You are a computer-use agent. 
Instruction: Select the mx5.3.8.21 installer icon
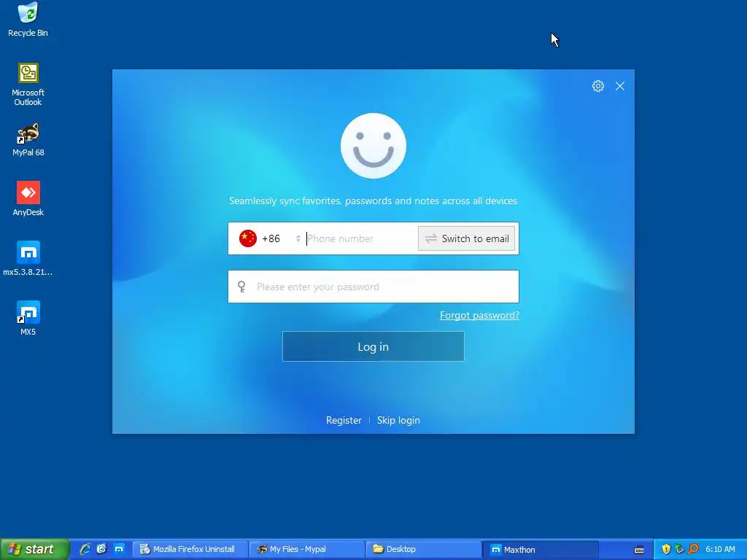coord(28,259)
